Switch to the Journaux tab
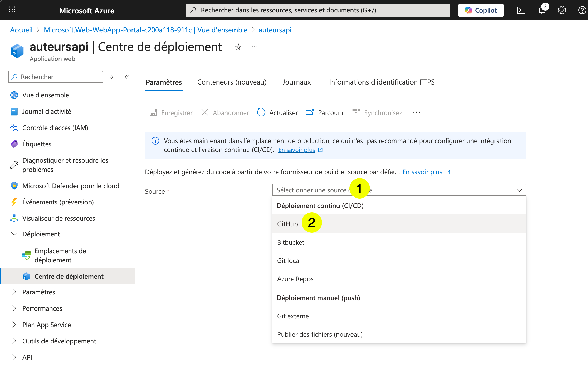Screen dimensions: 588x366 point(296,82)
